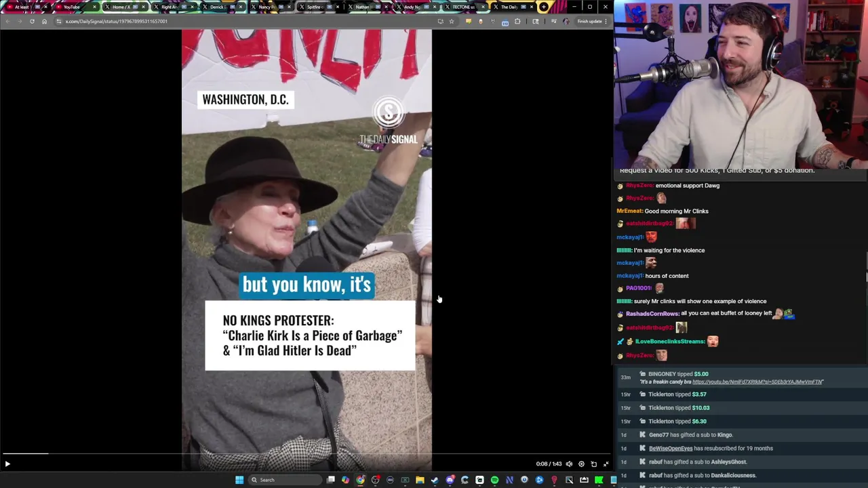868x488 pixels.
Task: Click the PAG1001 username in chat
Action: click(x=639, y=288)
